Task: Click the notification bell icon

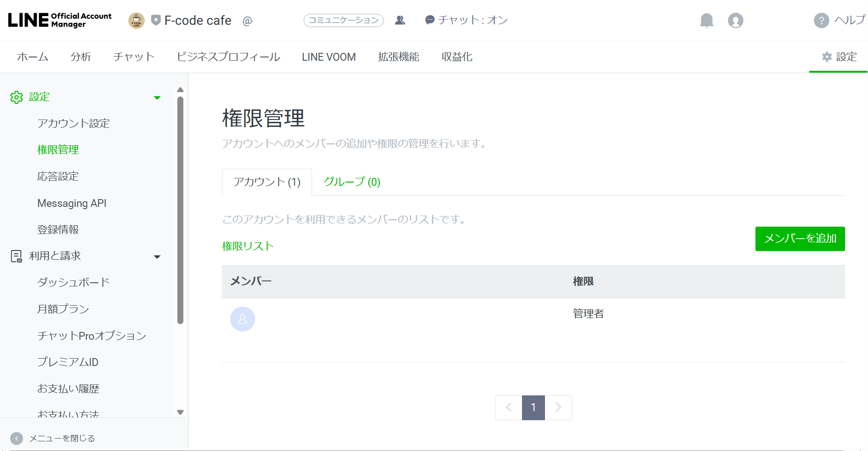Action: click(706, 21)
